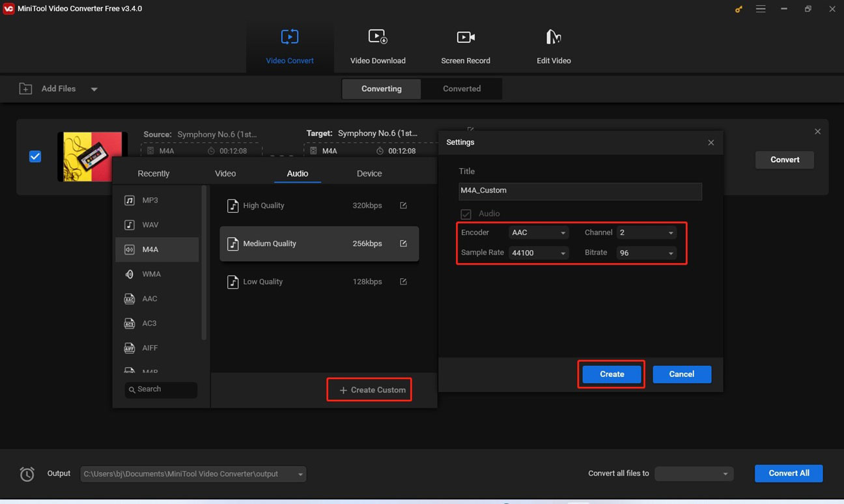Select the Audio tab in format panel

click(298, 173)
